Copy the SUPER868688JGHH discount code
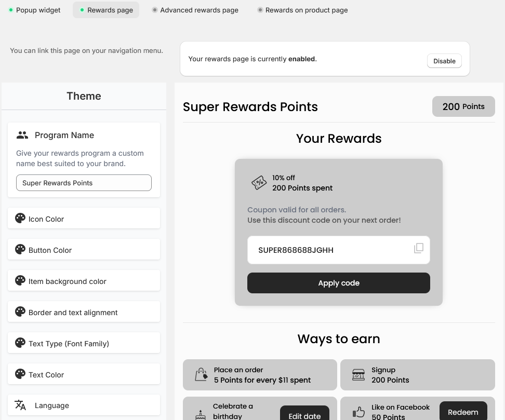The image size is (505, 420). pos(418,248)
